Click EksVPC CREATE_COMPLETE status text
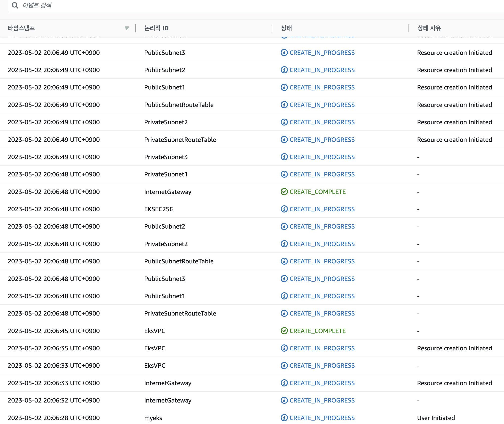This screenshot has width=504, height=424. (318, 331)
